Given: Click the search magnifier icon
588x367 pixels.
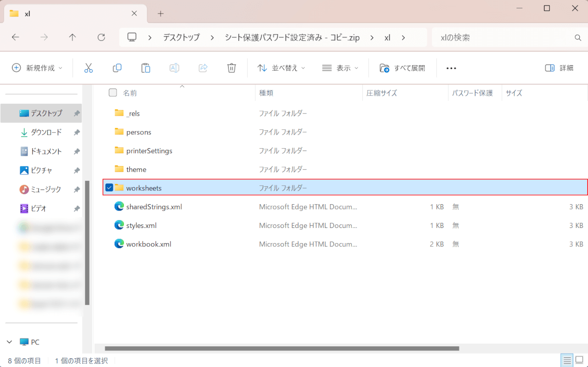Looking at the screenshot, I should pyautogui.click(x=578, y=38).
